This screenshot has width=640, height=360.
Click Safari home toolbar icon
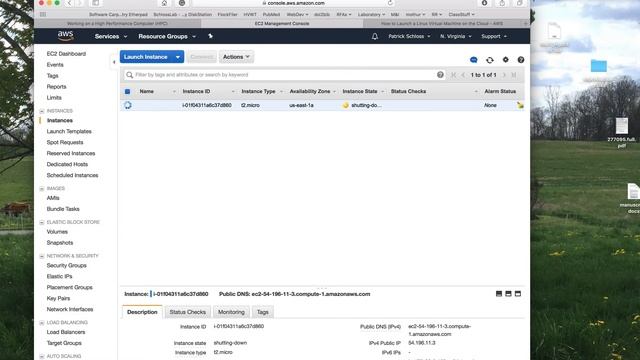click(164, 3)
